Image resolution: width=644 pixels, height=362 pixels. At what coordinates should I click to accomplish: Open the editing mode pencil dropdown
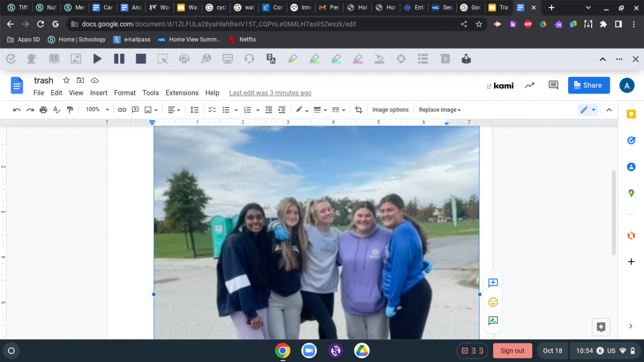tap(588, 110)
